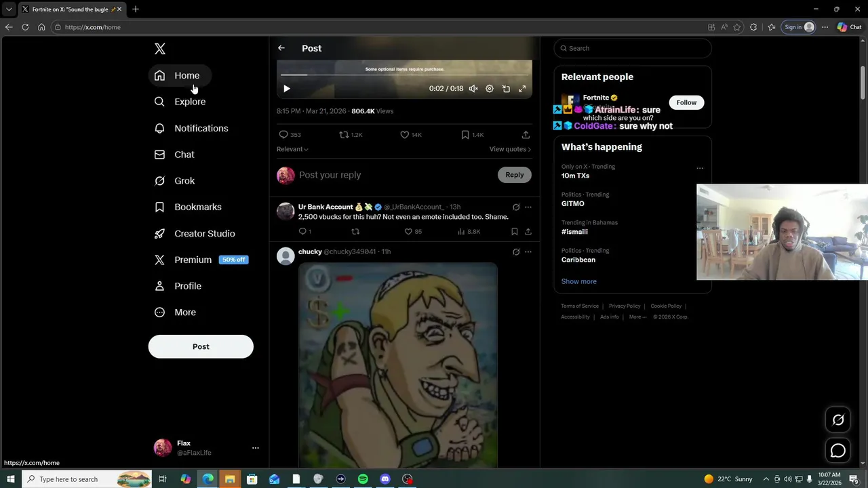Screen dimensions: 868x488
Task: Open Caribbean trending topic
Action: tap(578, 260)
